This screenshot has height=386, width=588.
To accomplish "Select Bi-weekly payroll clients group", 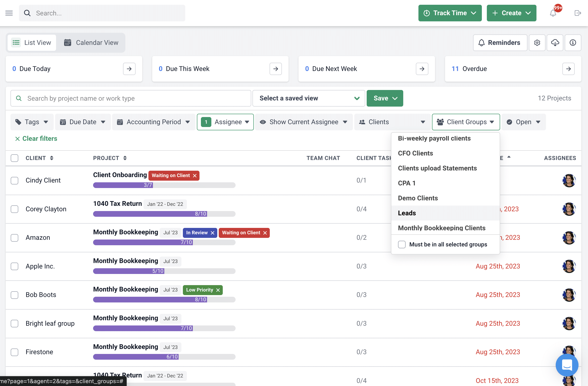I will click(x=445, y=138).
